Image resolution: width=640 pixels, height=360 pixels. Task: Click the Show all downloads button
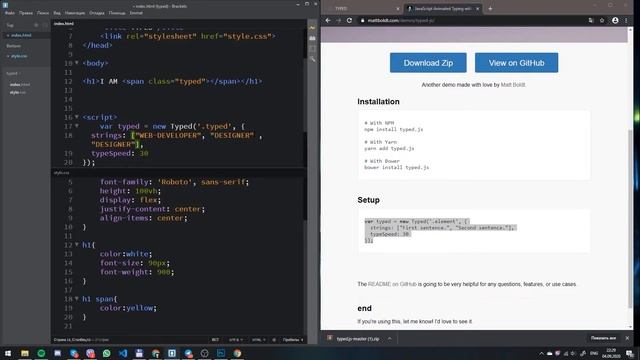click(603, 338)
